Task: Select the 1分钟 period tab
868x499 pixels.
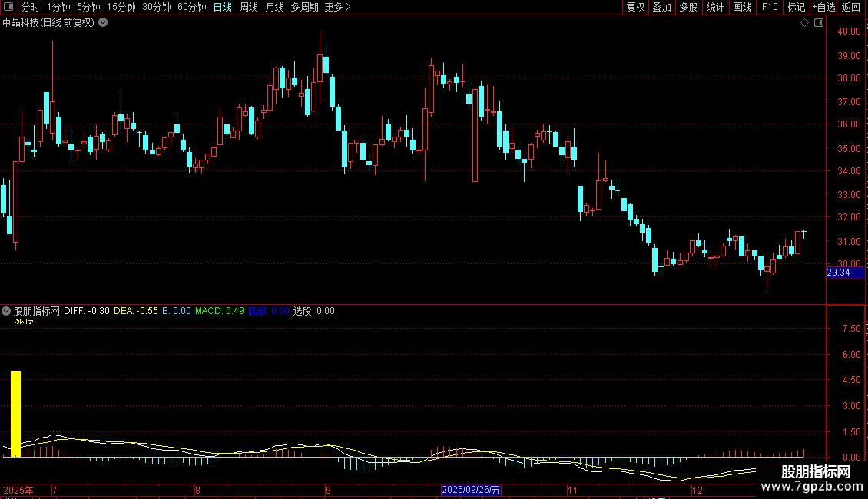Action: tap(58, 7)
